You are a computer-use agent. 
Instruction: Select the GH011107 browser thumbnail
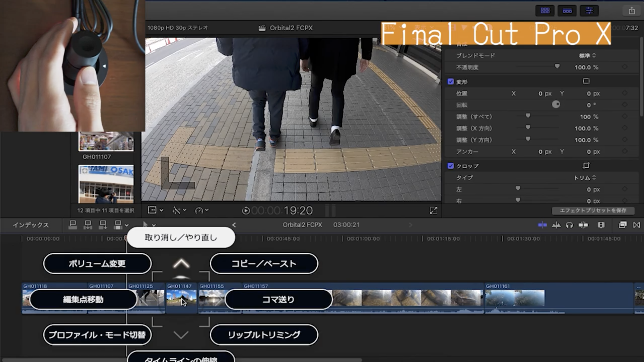(x=106, y=142)
